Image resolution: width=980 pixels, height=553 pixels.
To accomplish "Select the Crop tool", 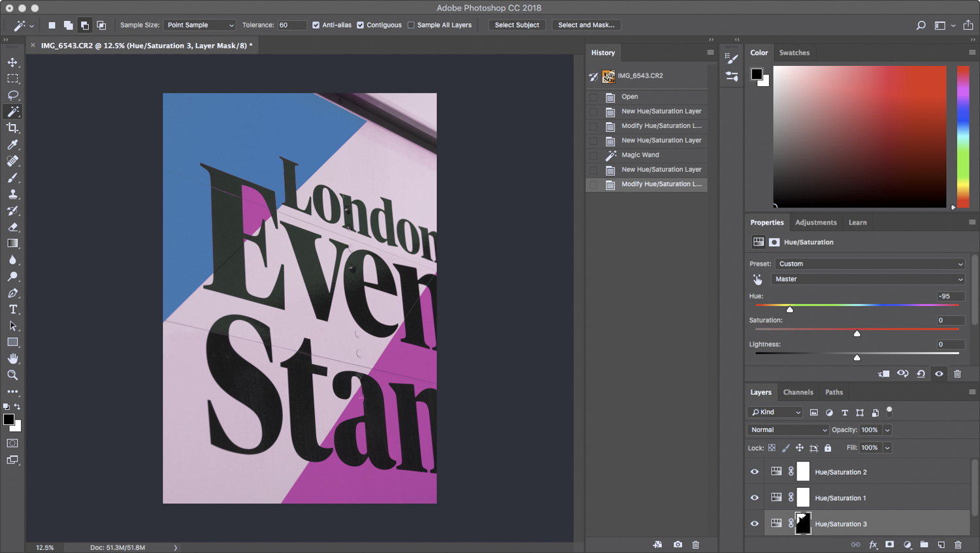I will pyautogui.click(x=12, y=128).
